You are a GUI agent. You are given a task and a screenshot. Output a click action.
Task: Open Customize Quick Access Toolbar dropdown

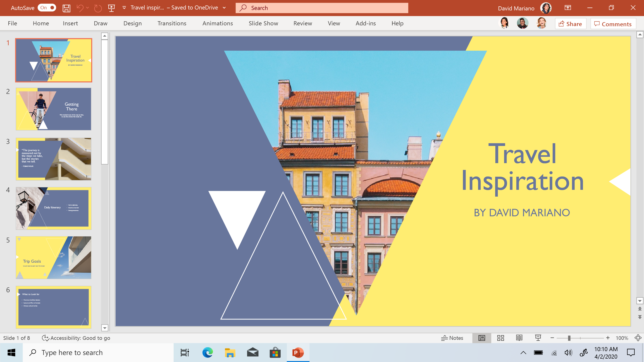(x=124, y=8)
